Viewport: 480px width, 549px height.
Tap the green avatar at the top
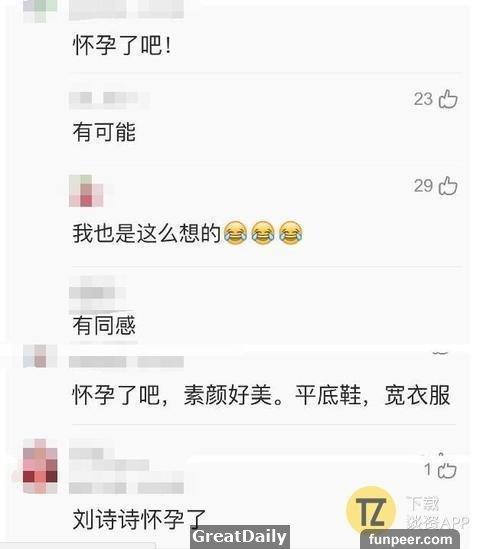(x=40, y=11)
